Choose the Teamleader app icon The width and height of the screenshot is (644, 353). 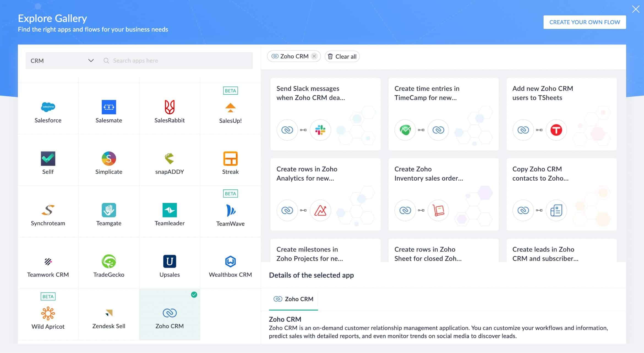[x=170, y=210]
